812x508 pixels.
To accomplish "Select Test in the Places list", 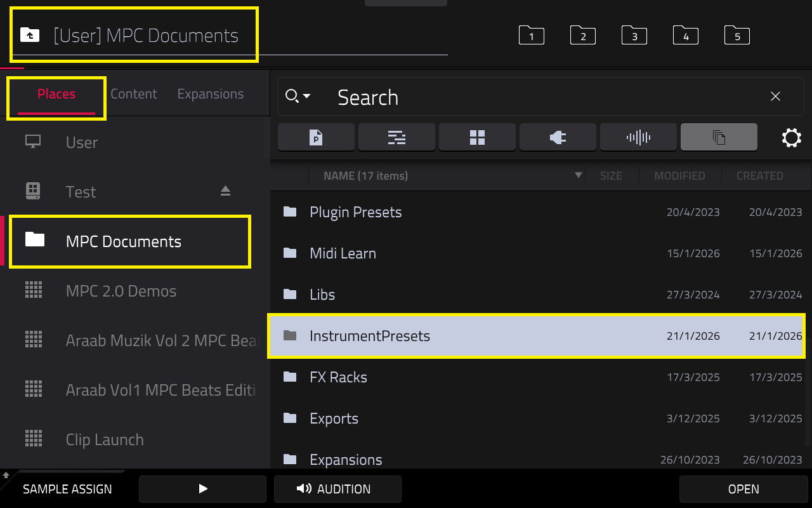I will pos(81,192).
